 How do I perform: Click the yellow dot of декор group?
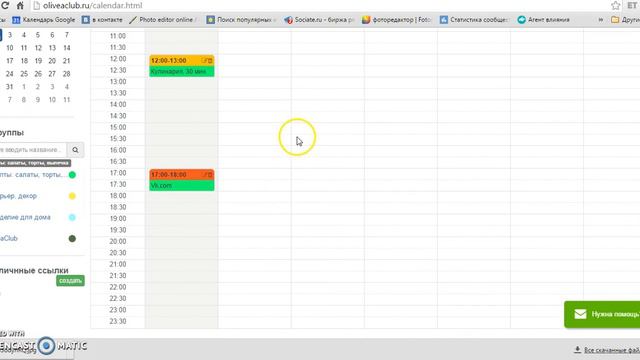pyautogui.click(x=72, y=196)
